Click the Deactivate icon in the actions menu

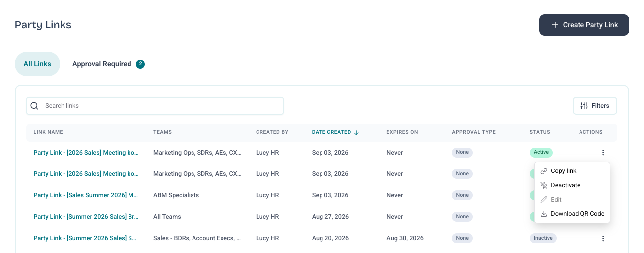pos(544,185)
